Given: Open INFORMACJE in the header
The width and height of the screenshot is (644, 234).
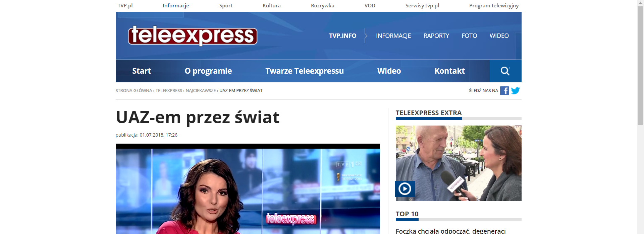Looking at the screenshot, I should (393, 36).
